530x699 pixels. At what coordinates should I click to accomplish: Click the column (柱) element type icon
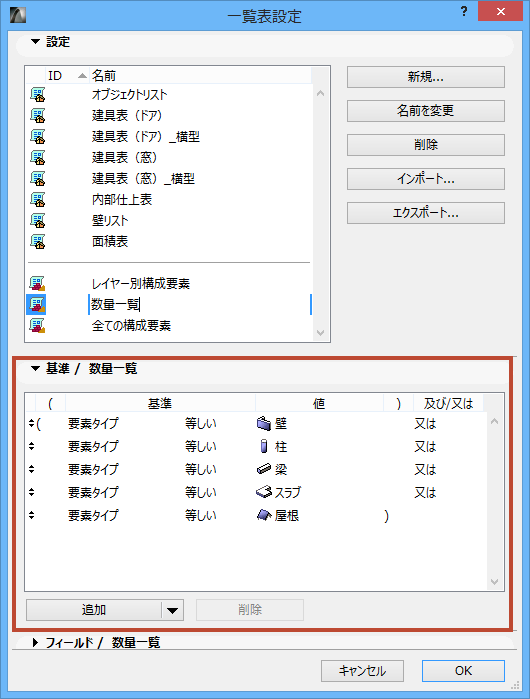(264, 446)
